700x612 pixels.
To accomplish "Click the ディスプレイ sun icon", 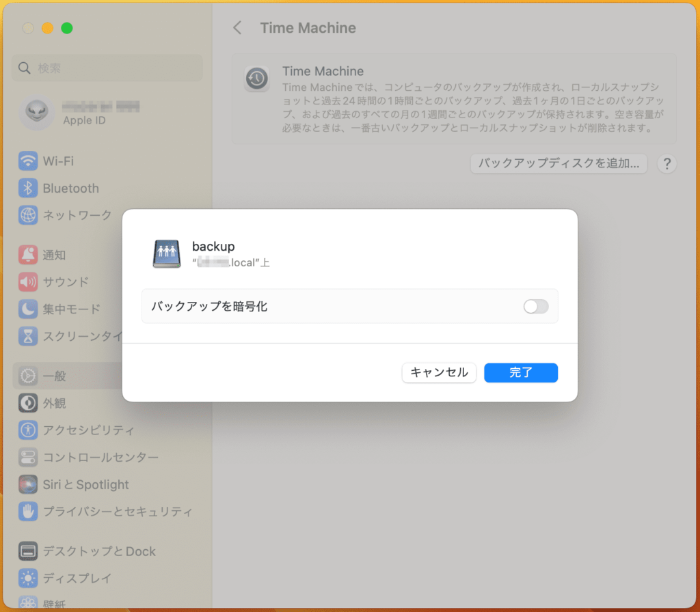I will click(27, 578).
